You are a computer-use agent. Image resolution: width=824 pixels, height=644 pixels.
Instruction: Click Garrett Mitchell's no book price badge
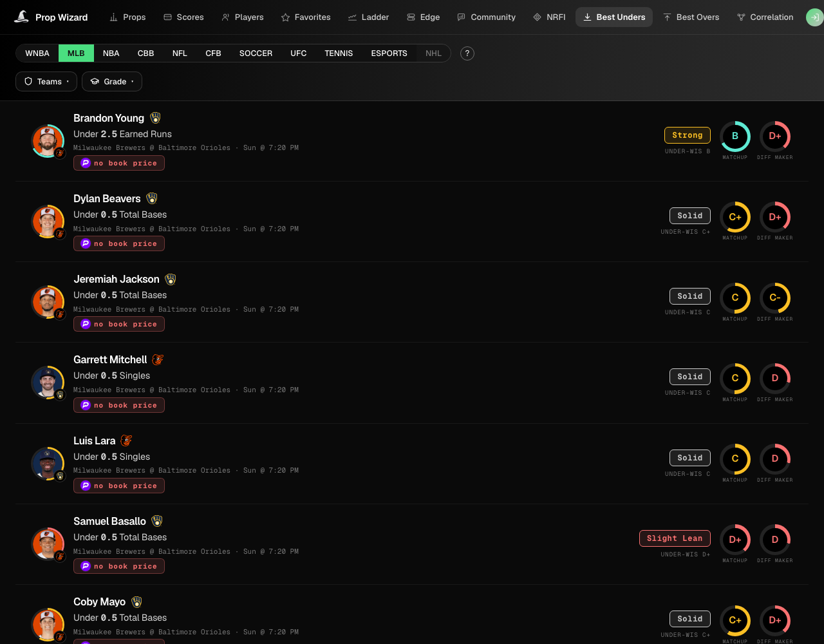(119, 406)
